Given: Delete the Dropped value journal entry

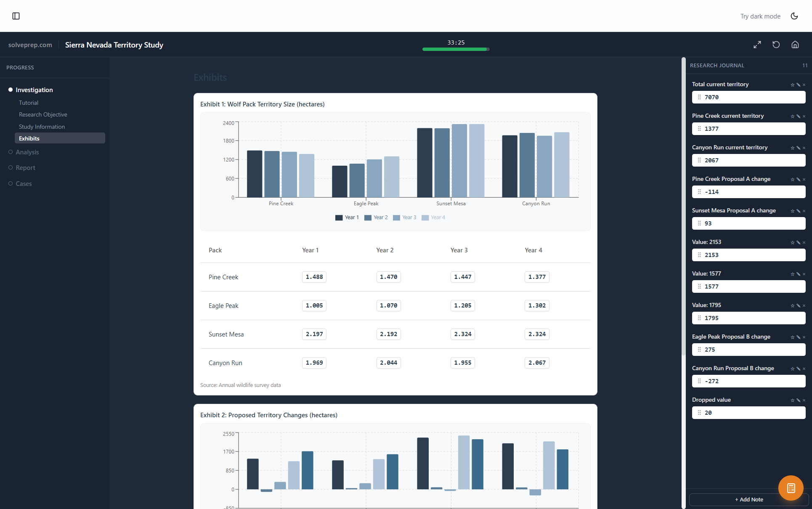Looking at the screenshot, I should coord(804,400).
